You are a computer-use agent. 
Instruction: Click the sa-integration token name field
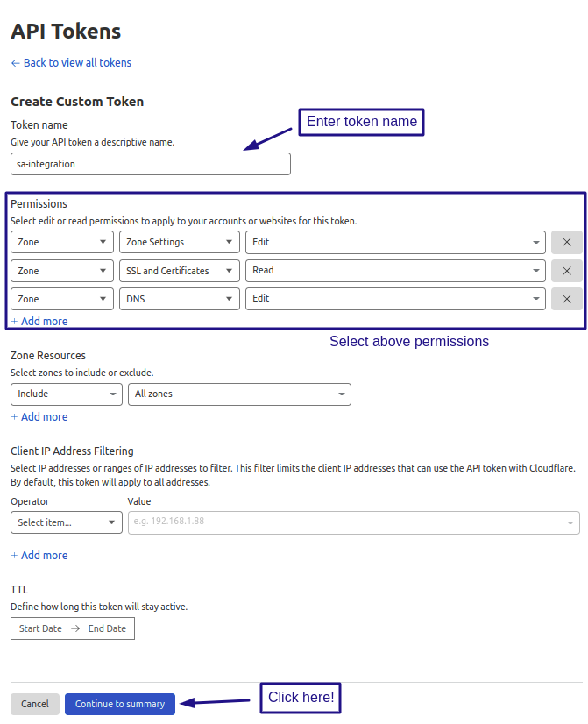click(x=150, y=164)
